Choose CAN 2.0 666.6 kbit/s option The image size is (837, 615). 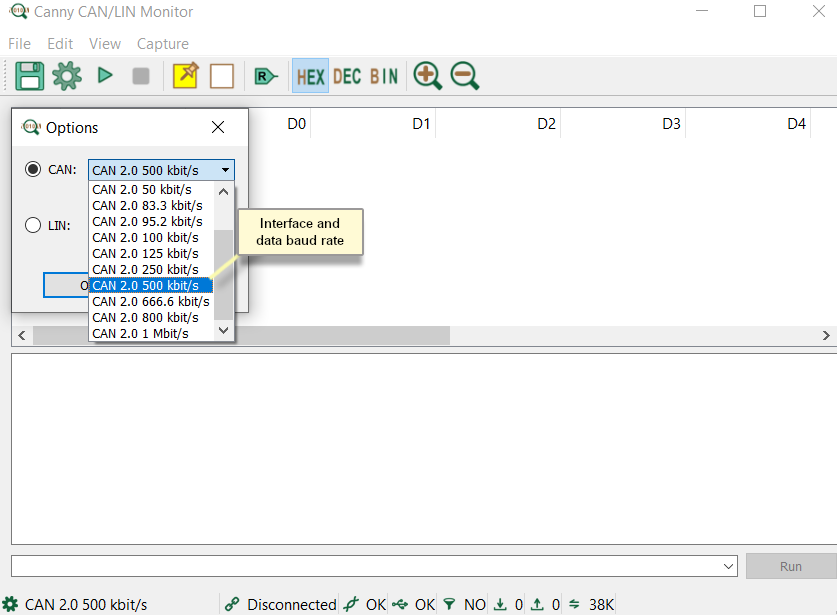[152, 302]
